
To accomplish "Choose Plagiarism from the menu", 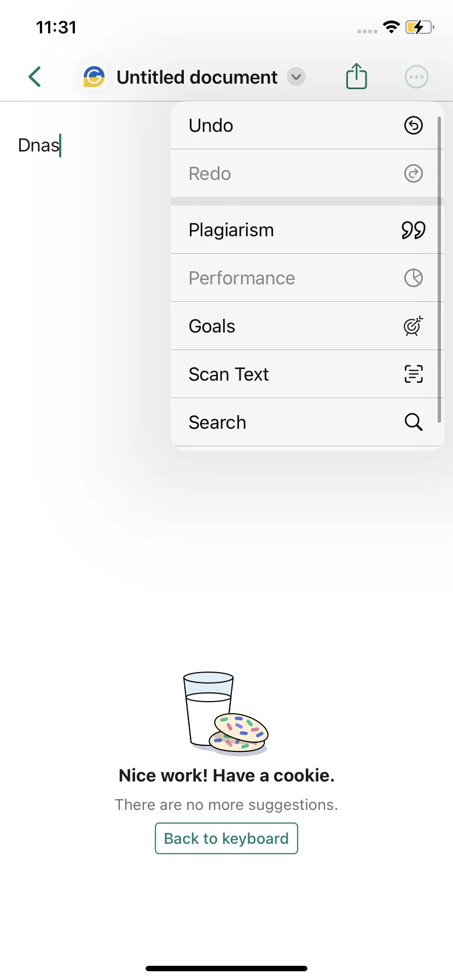I will (x=307, y=230).
